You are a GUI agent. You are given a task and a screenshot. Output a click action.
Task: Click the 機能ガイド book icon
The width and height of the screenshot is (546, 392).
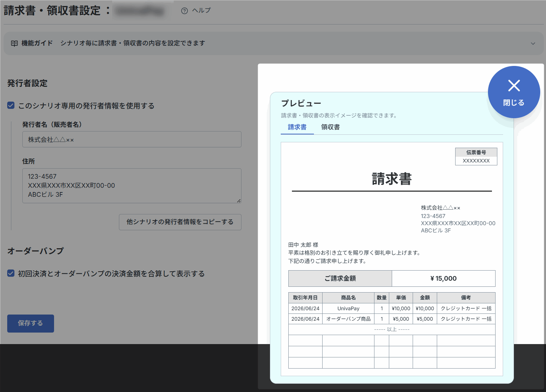tap(14, 43)
